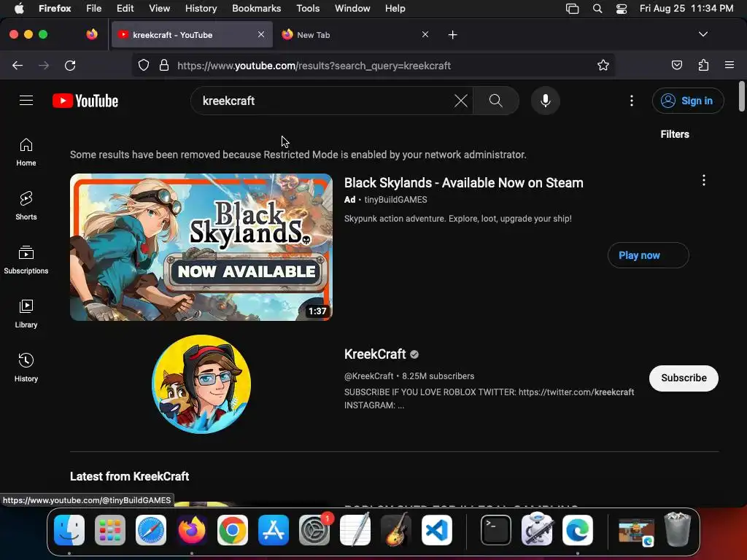Screen dimensions: 747x560
Task: Go to Home in sidebar
Action: click(x=26, y=152)
